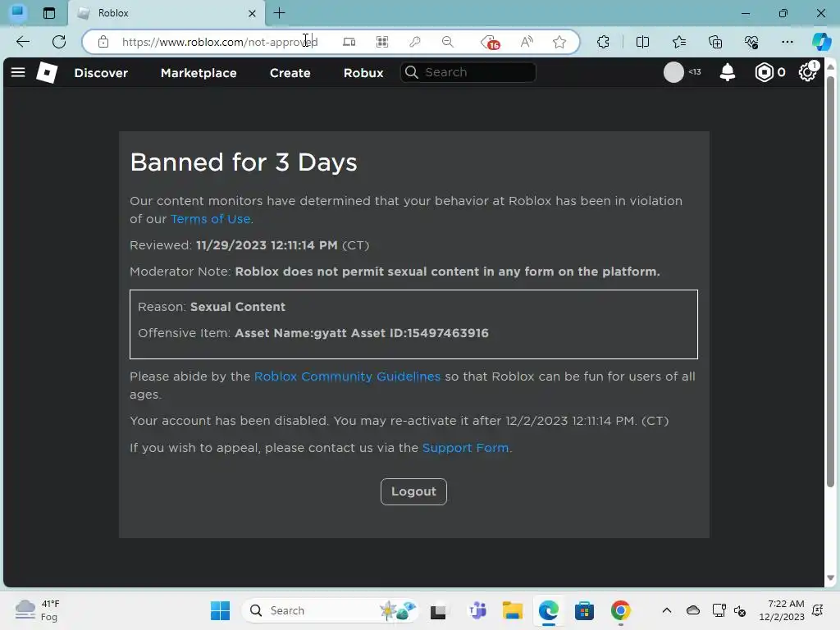Open Browser essentials heart icon

[751, 42]
